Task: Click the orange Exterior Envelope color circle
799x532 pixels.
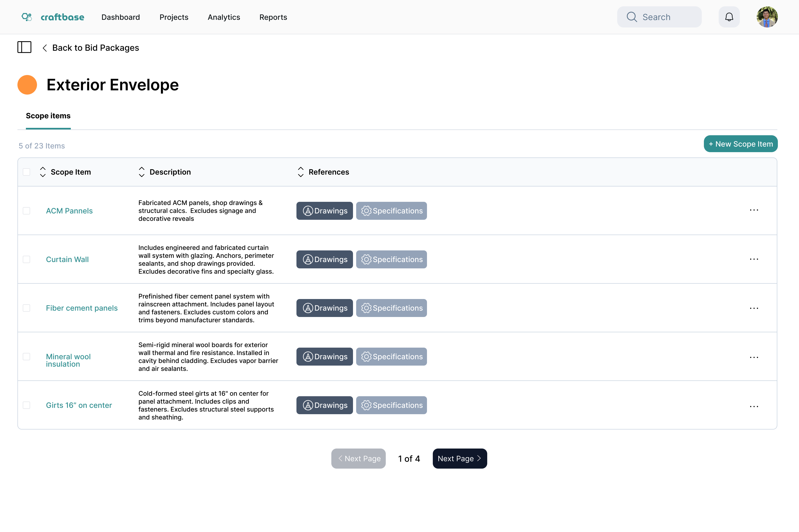Action: point(27,85)
